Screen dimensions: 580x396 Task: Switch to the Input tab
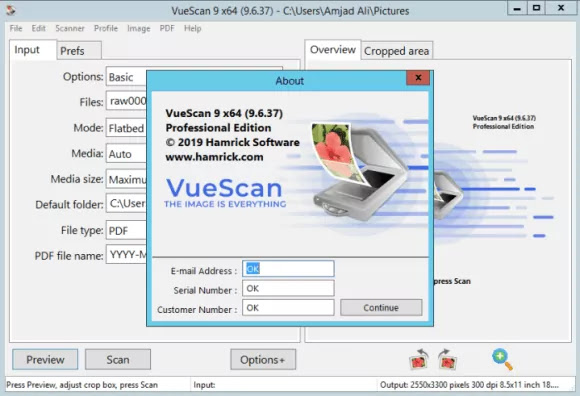33,50
